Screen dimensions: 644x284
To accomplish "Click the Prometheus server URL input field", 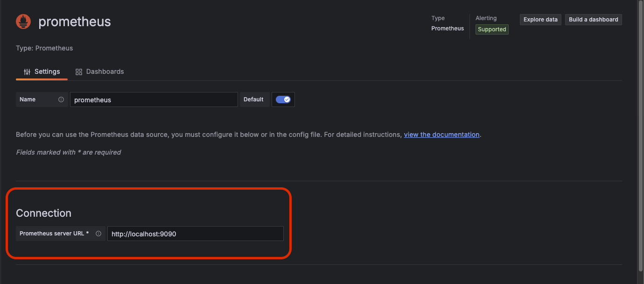I will [x=196, y=234].
